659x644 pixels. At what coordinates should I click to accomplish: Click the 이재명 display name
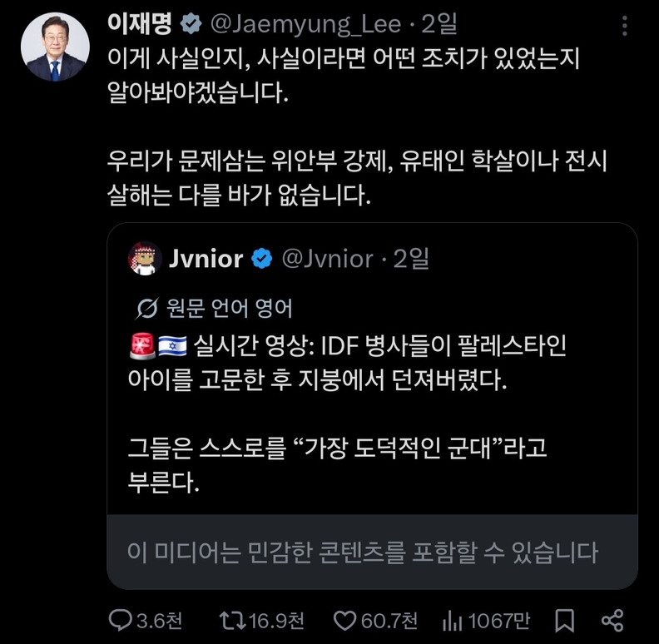pyautogui.click(x=140, y=26)
